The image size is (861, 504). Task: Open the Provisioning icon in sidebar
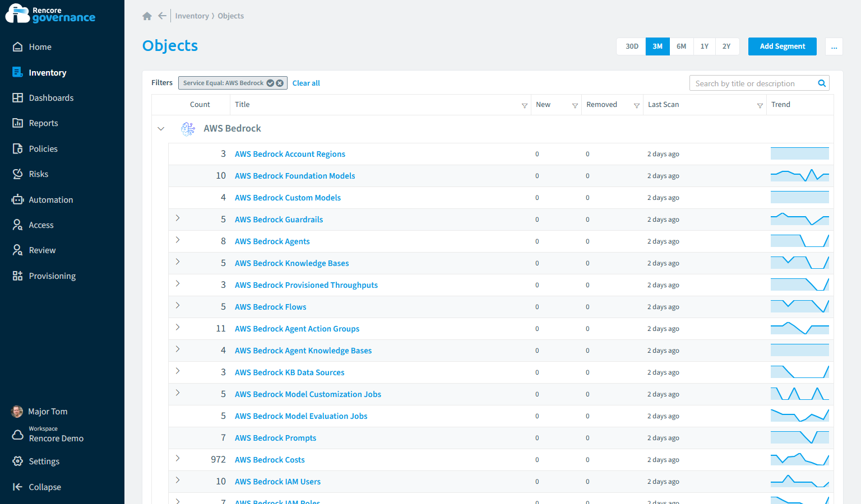coord(18,276)
